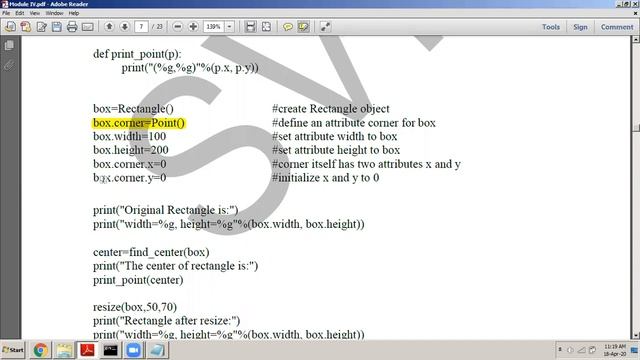Zoom out with minus button
640x360 pixels.
click(178, 27)
